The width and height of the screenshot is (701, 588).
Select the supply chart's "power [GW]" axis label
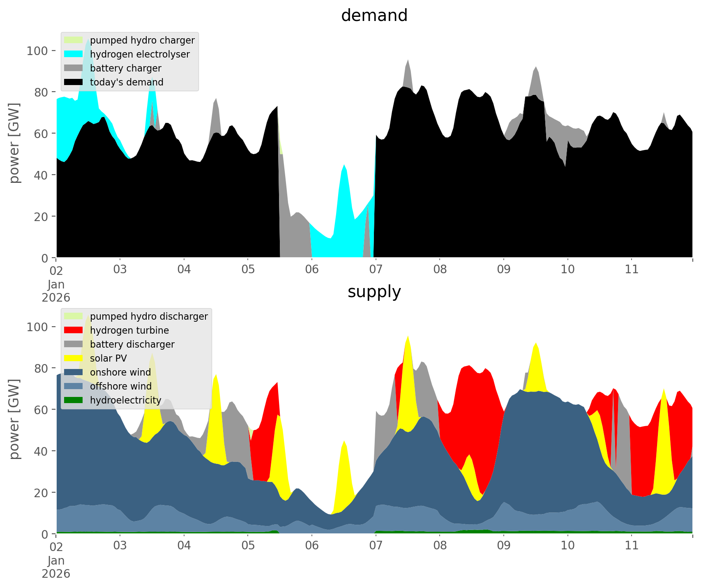14,419
